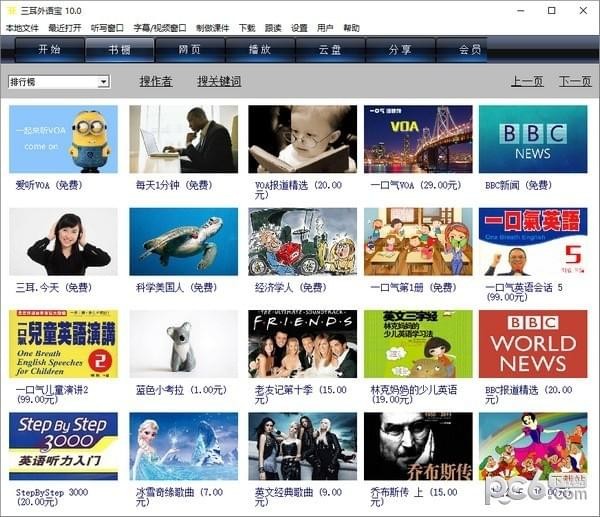This screenshot has width=600, height=517.
Task: Click the StepByStep 3000 caption
Action: coord(52,497)
